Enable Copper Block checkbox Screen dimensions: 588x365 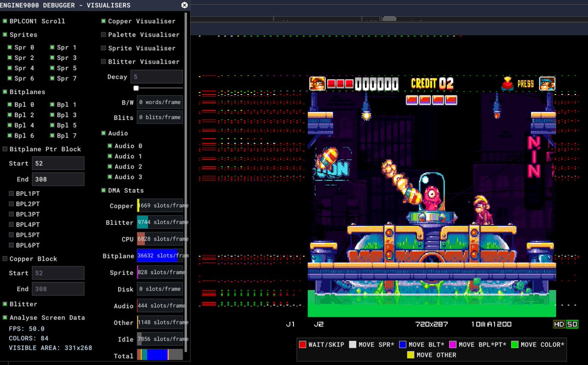5,259
